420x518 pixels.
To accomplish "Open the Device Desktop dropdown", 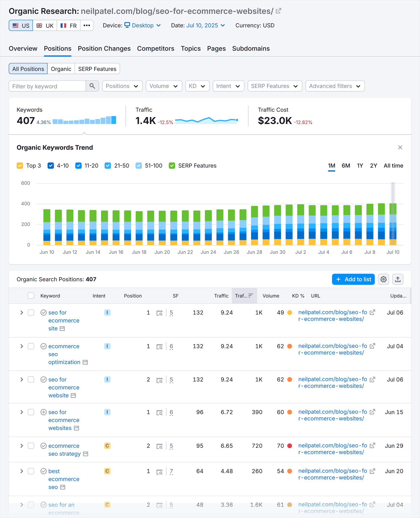I will 142,25.
